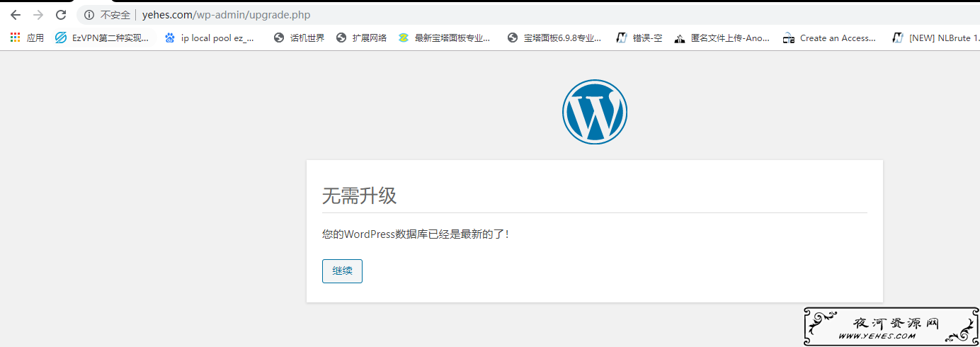Open the 宝塔面板6.9.8专业 bookmark
The image size is (980, 347).
pos(554,38)
